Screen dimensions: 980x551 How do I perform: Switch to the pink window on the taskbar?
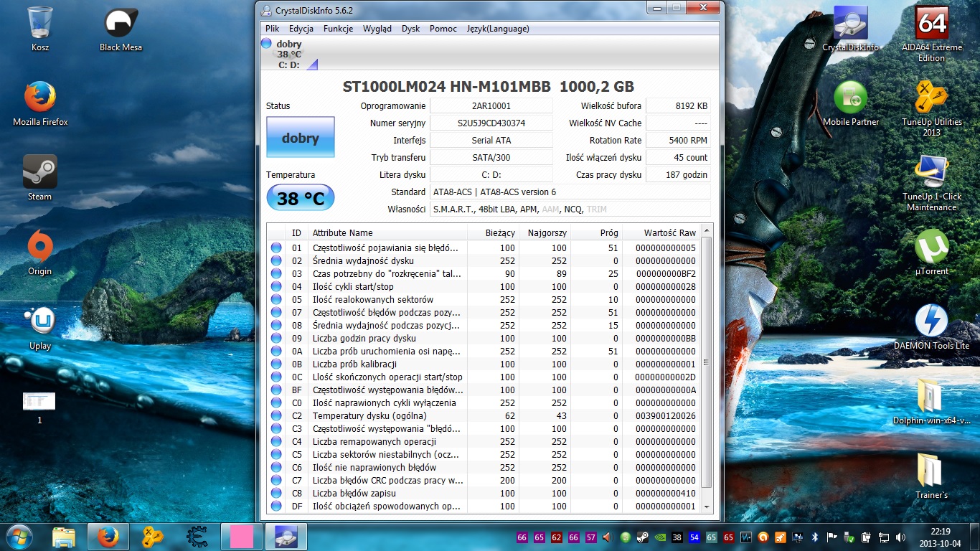(x=242, y=536)
